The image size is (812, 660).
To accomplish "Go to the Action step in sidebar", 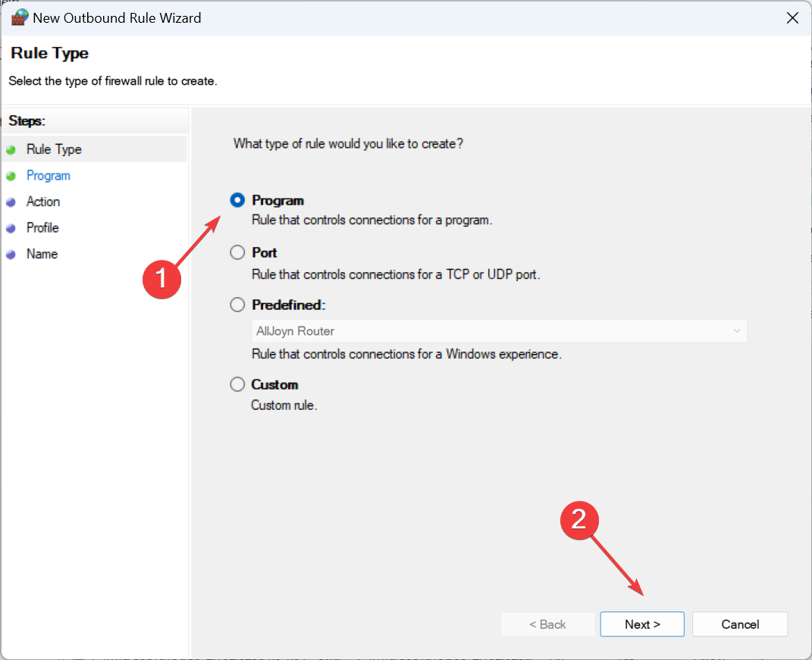I will point(43,202).
